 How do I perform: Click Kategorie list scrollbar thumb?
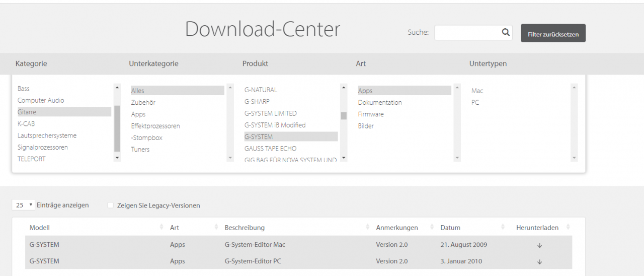pyautogui.click(x=117, y=129)
